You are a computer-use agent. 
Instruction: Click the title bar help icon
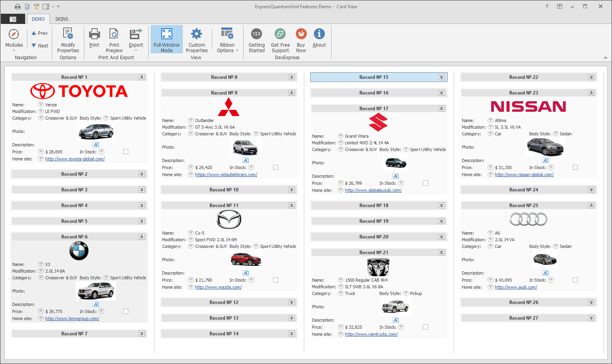(x=547, y=6)
